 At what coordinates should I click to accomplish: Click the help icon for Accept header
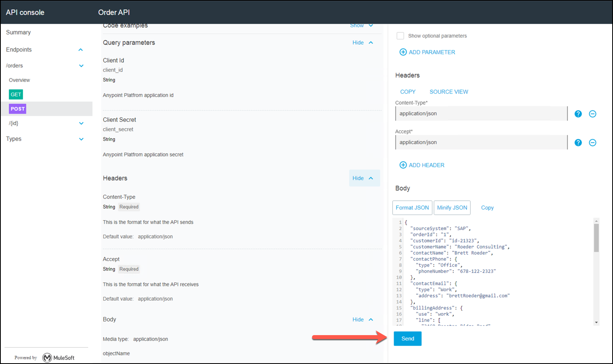pyautogui.click(x=578, y=143)
